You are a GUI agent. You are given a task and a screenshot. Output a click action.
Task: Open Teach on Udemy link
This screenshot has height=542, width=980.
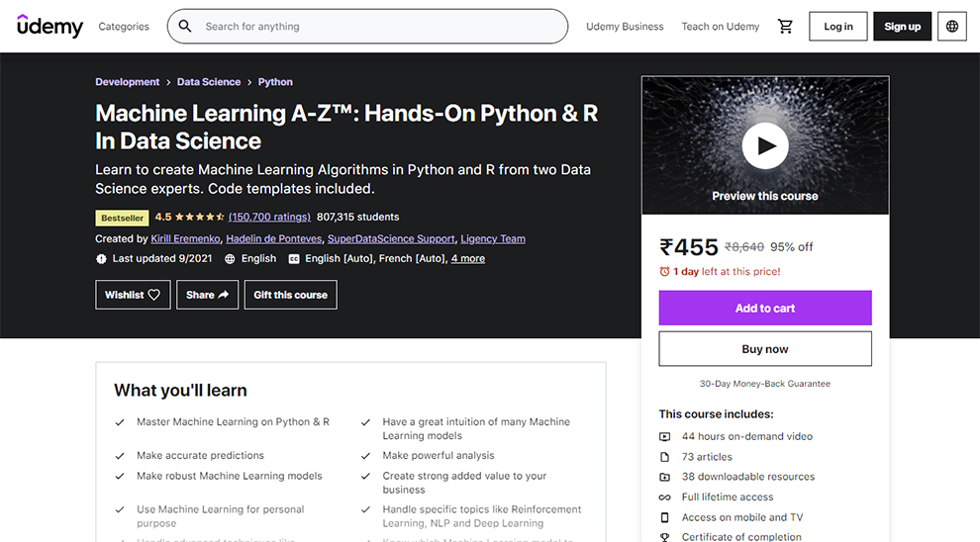pyautogui.click(x=720, y=27)
